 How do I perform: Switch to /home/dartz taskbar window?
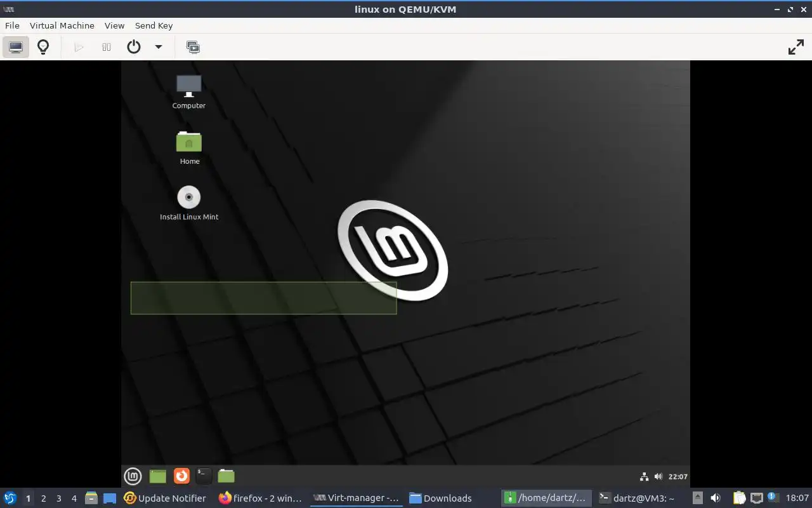click(x=546, y=498)
